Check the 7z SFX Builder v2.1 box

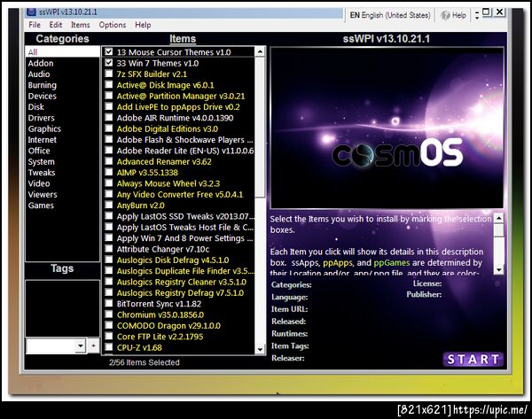(x=108, y=74)
